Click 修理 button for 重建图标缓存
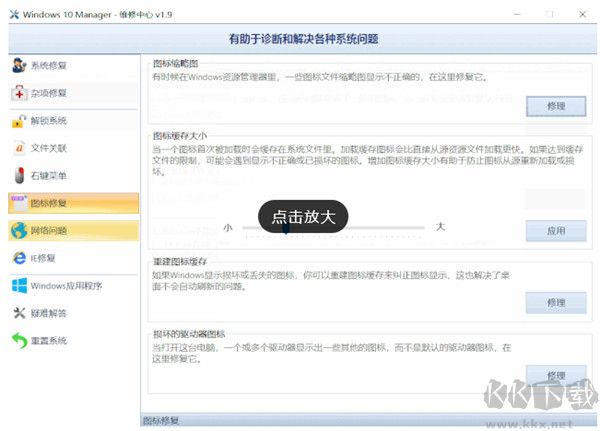 (x=556, y=303)
